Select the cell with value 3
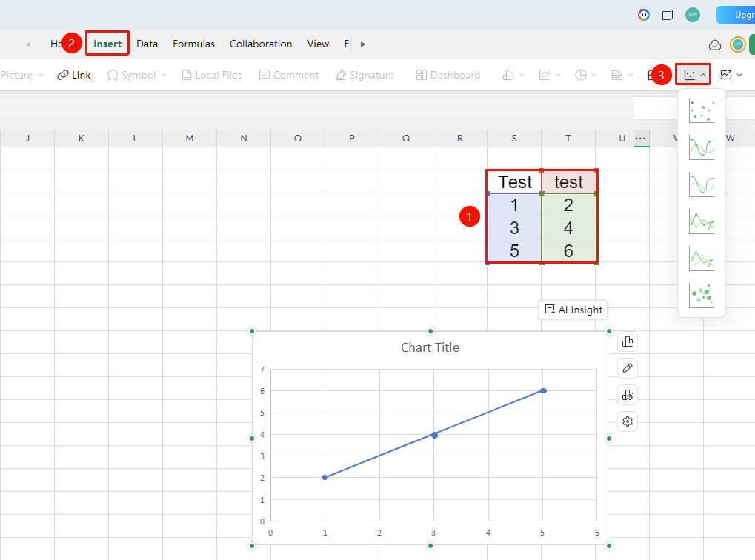Image resolution: width=755 pixels, height=560 pixels. tap(514, 227)
